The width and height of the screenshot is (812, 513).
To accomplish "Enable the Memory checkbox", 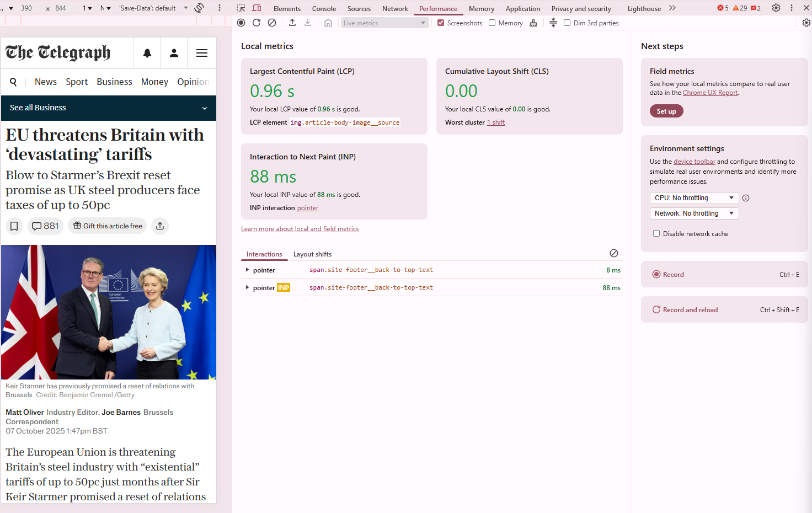I will click(492, 23).
